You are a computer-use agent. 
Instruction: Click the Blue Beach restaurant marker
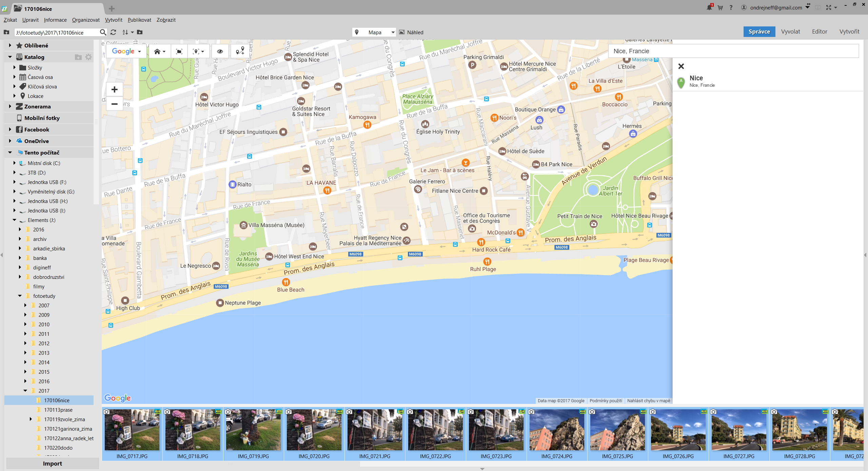(286, 282)
